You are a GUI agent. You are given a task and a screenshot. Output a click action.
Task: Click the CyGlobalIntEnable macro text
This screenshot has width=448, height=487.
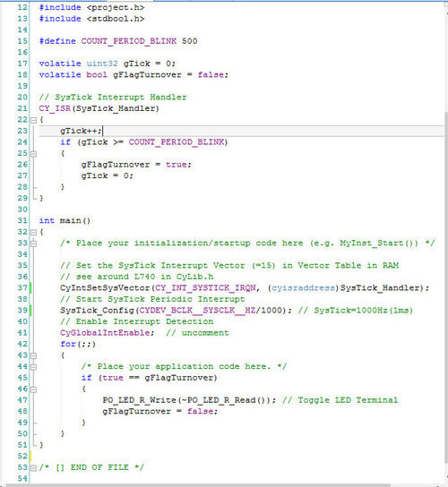pos(105,333)
